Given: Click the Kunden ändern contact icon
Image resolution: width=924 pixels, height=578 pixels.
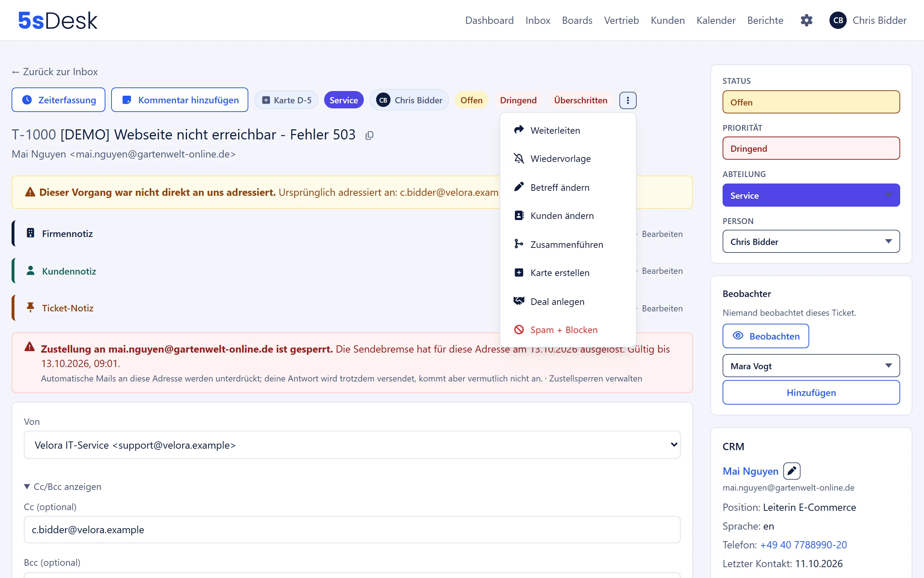Looking at the screenshot, I should pos(519,216).
